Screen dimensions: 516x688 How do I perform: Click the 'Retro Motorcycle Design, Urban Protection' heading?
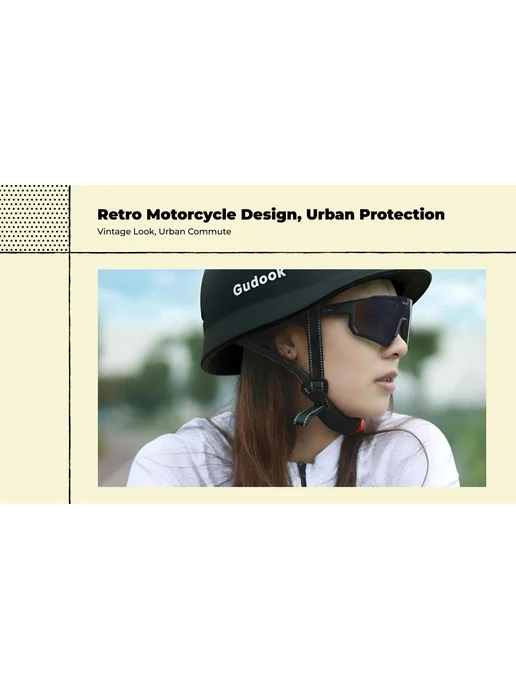pyautogui.click(x=271, y=215)
